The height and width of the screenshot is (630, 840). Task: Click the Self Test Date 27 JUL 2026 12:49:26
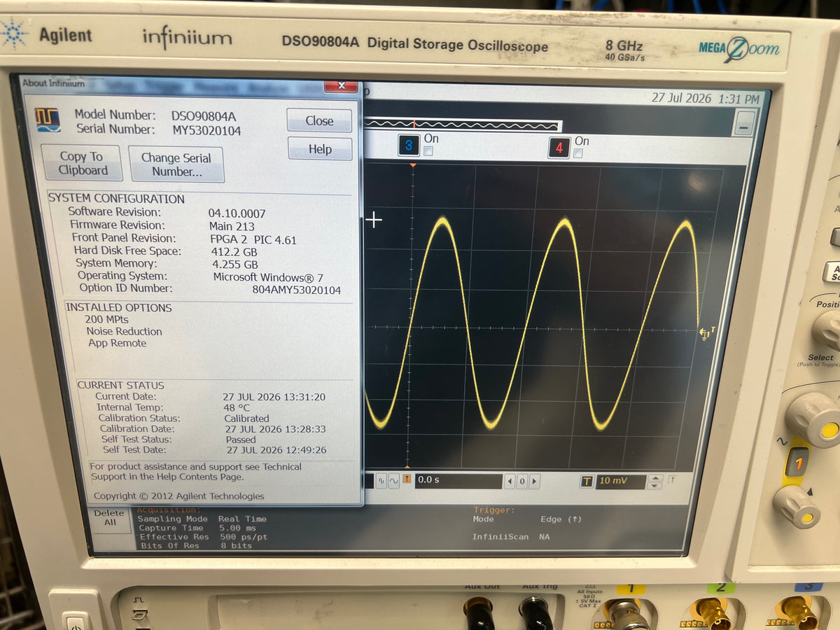click(276, 450)
